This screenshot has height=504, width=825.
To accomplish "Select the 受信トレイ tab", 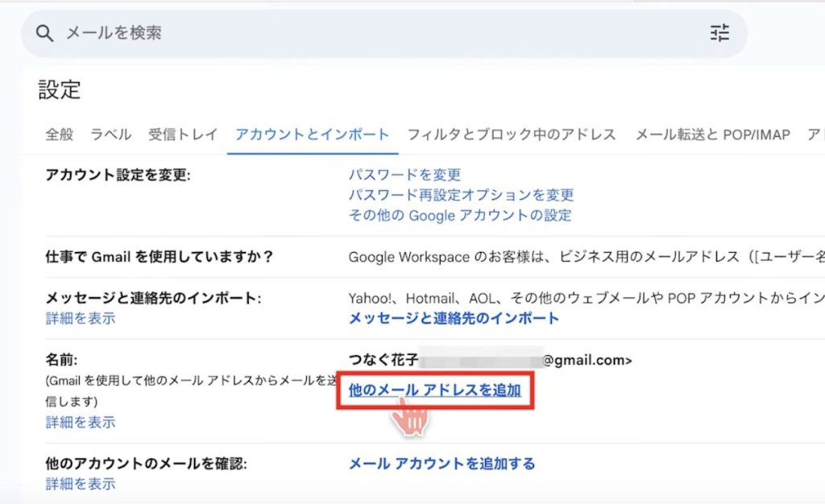I will coord(183,134).
